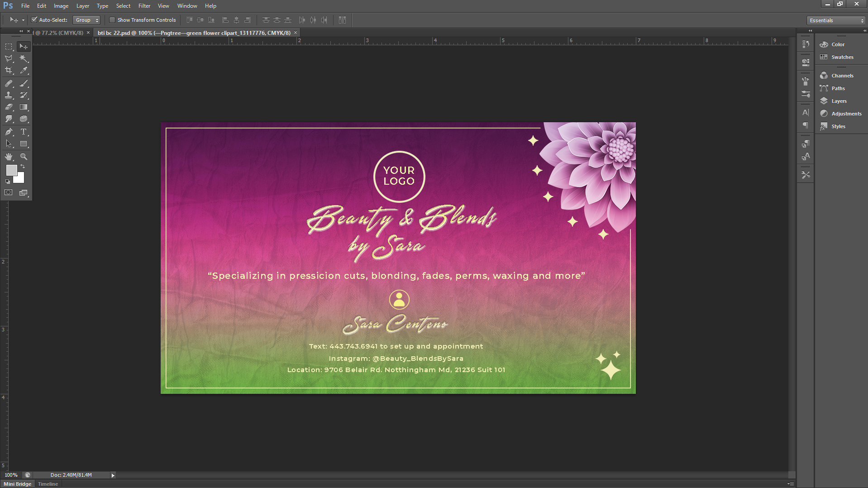
Task: Select the Eyedropper tool
Action: pyautogui.click(x=24, y=70)
